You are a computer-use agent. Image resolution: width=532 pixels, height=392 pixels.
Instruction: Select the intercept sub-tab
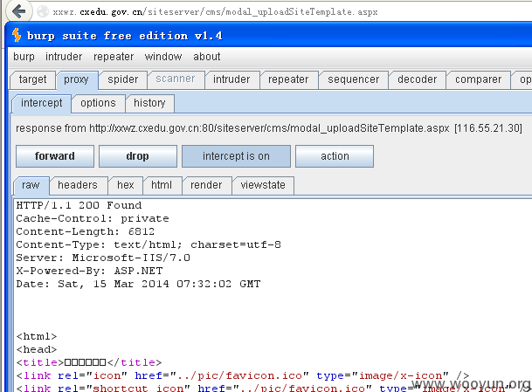42,103
